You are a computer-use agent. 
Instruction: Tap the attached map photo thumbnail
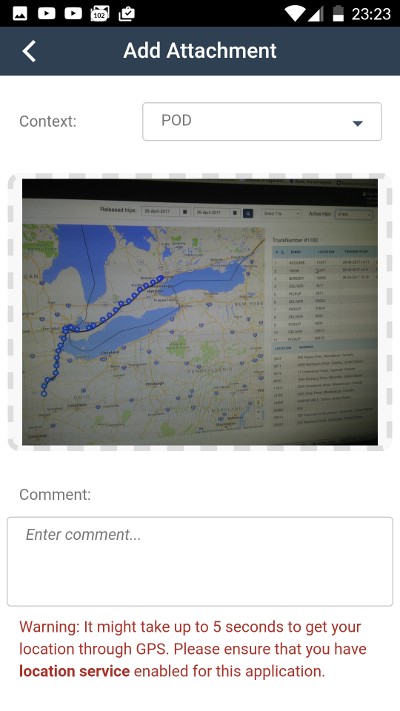click(x=200, y=312)
